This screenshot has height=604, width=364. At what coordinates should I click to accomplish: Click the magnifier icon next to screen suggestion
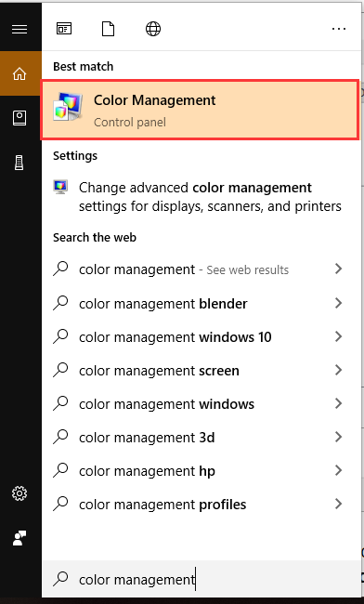pyautogui.click(x=60, y=370)
